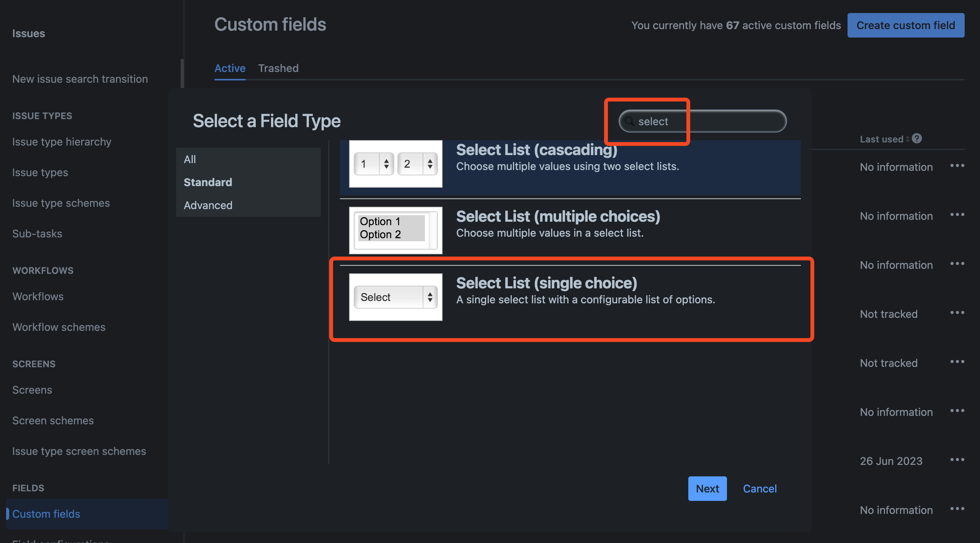This screenshot has height=543, width=980.
Task: Switch to the Trashed tab
Action: 278,68
